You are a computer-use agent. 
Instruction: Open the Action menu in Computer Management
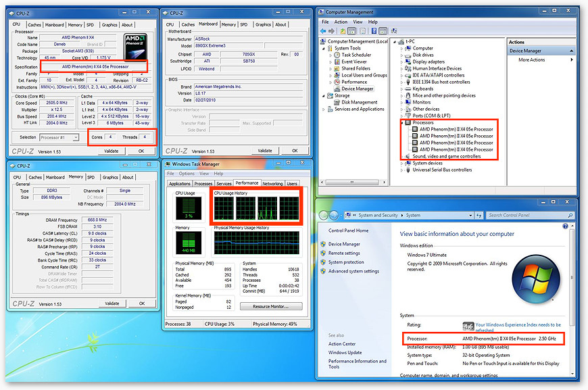341,22
